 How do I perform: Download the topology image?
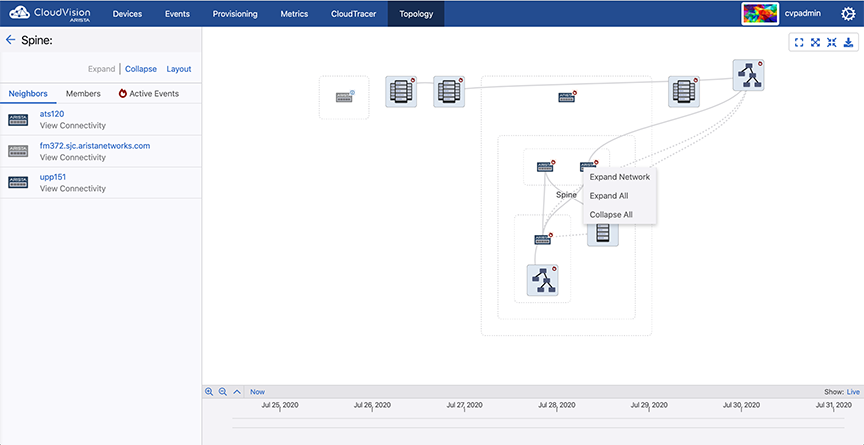(x=849, y=42)
